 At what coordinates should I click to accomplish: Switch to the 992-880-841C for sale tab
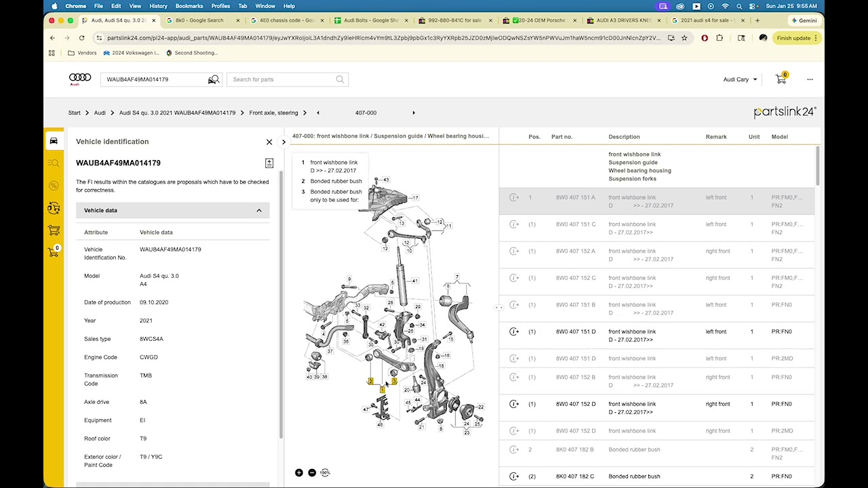[455, 20]
